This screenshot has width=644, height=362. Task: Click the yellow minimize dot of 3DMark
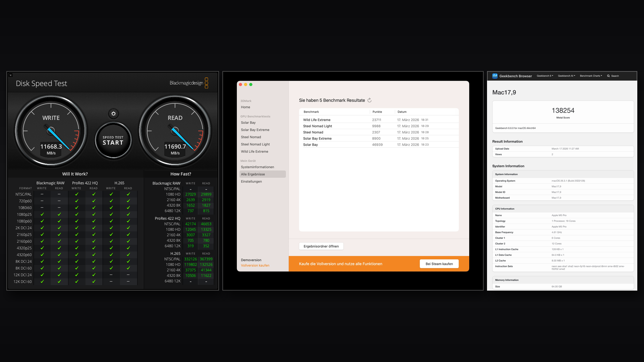pyautogui.click(x=246, y=84)
